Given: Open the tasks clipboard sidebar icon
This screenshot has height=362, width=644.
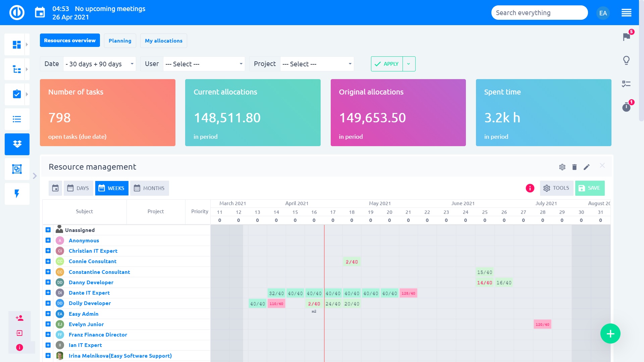Looking at the screenshot, I should (16, 94).
